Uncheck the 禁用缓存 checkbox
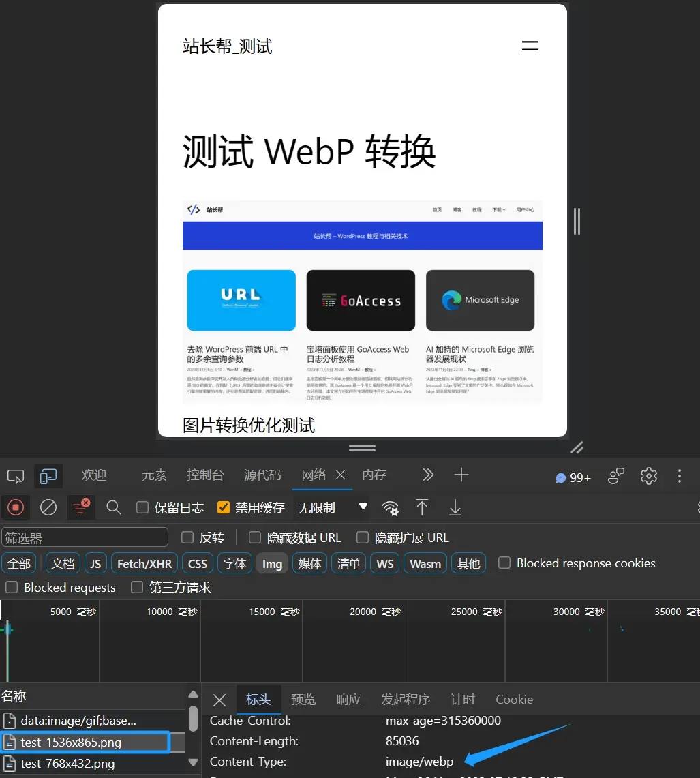 [x=224, y=507]
